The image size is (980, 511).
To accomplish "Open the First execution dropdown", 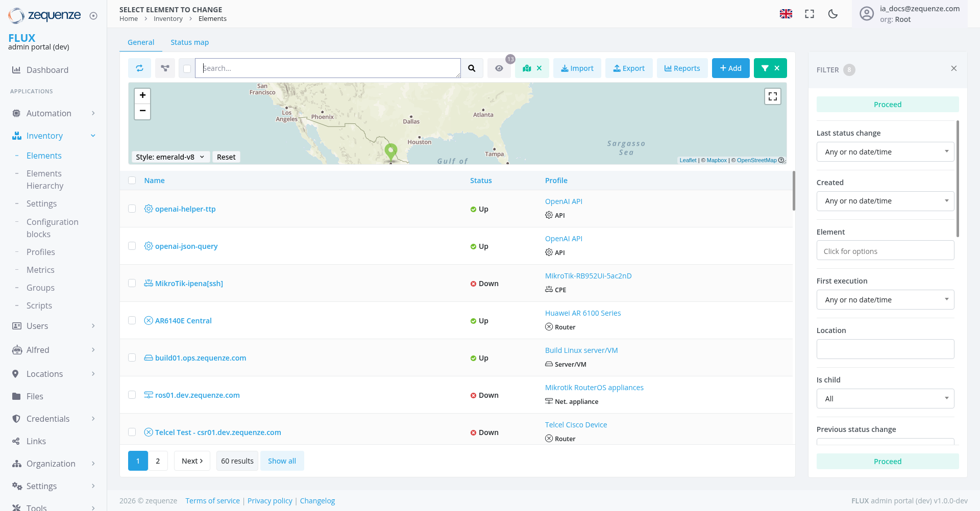I will tap(886, 300).
